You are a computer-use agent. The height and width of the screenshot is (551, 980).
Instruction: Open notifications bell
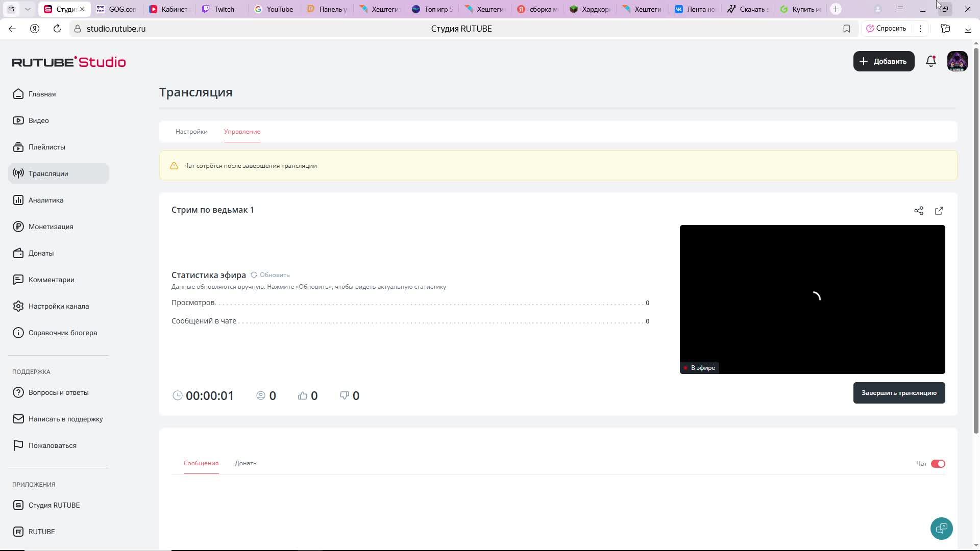[931, 61]
